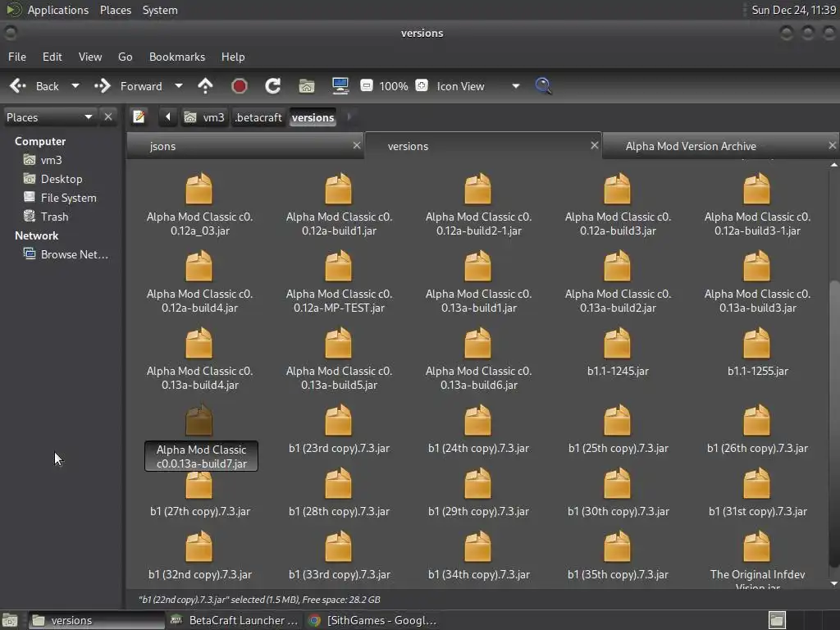Click the Back button
The image size is (840, 630).
click(37, 86)
